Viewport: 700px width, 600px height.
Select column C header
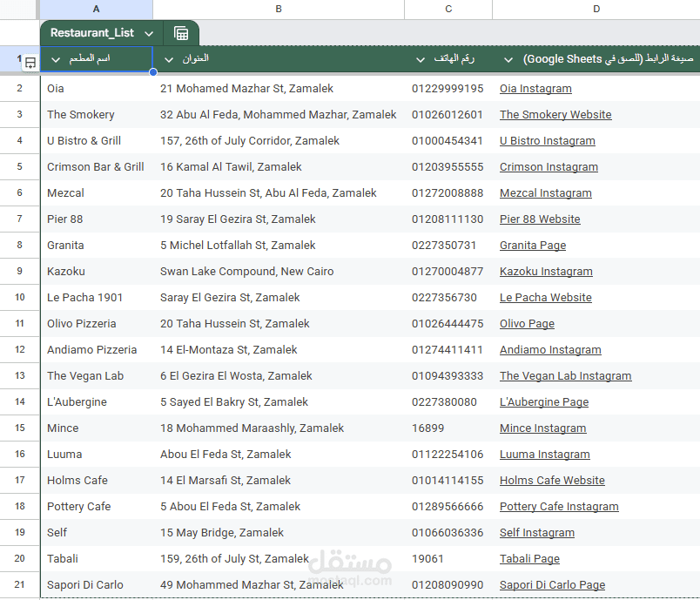[448, 9]
